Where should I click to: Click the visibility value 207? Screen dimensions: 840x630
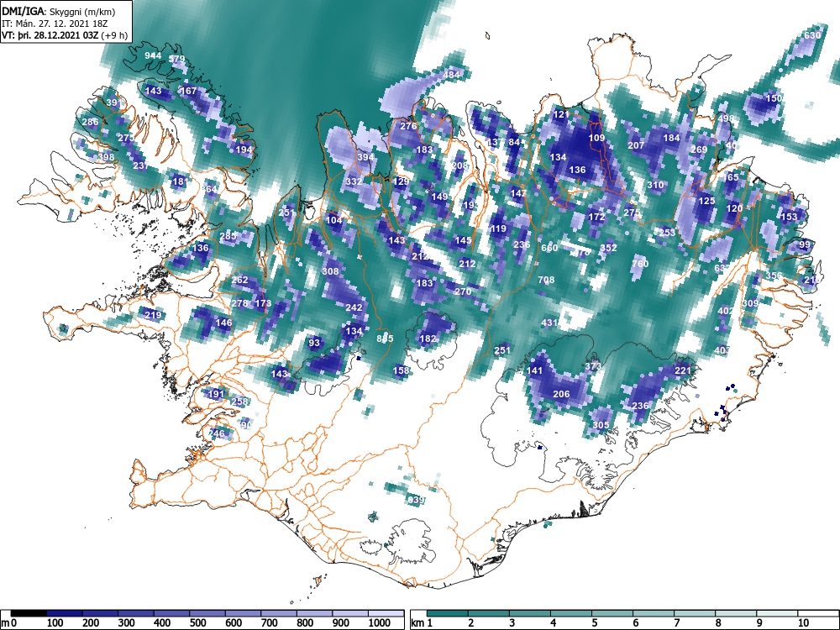(x=636, y=145)
